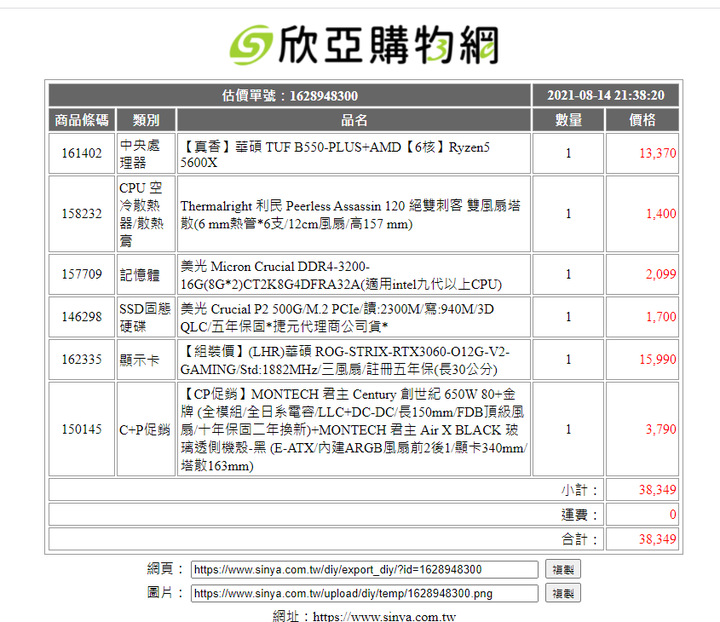
Task: Click the 圖片 : label
Action: [165, 593]
